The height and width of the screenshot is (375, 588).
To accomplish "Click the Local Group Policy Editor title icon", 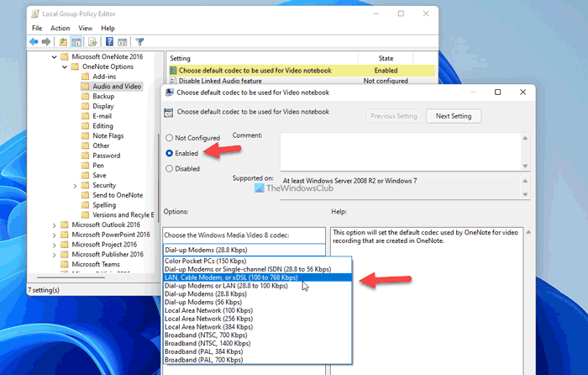I will point(35,14).
